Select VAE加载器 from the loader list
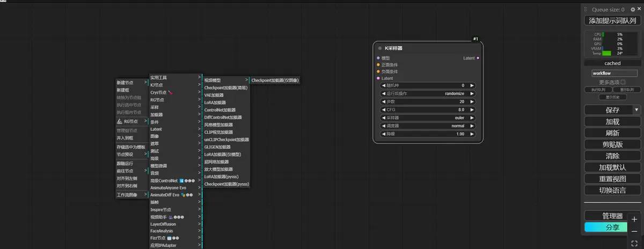 point(226,95)
